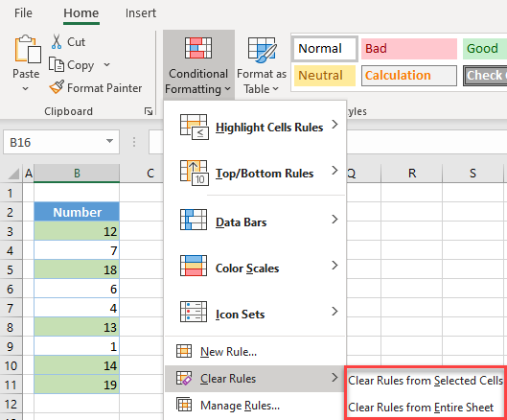Click the Paste clipboard icon
Viewport: 507px width, 420px height.
coord(28,49)
